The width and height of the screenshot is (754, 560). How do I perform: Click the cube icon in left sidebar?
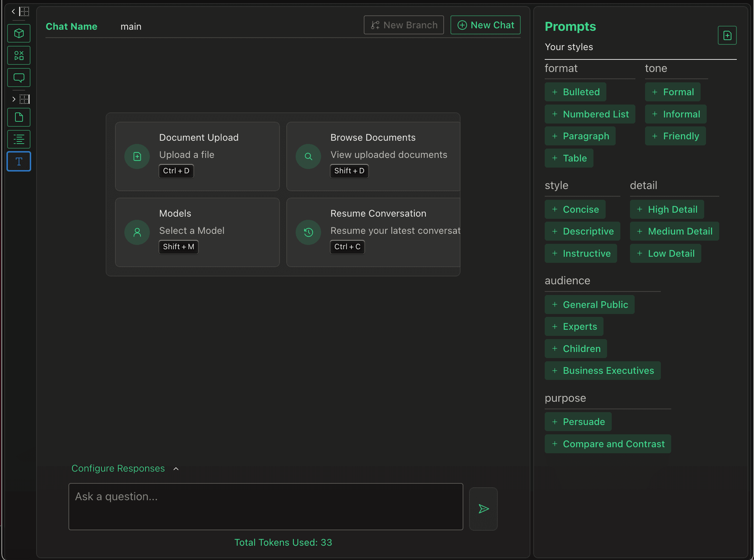[19, 33]
